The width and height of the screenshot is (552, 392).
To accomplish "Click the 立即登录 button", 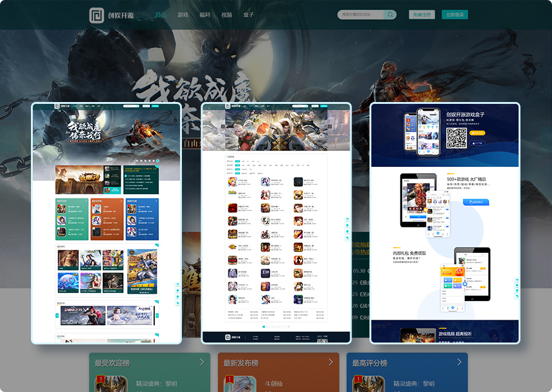I will 455,15.
